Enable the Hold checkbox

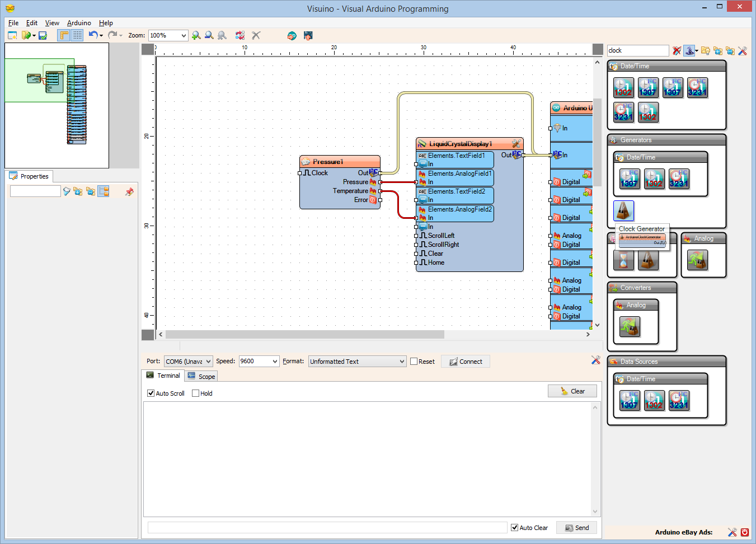tap(195, 393)
